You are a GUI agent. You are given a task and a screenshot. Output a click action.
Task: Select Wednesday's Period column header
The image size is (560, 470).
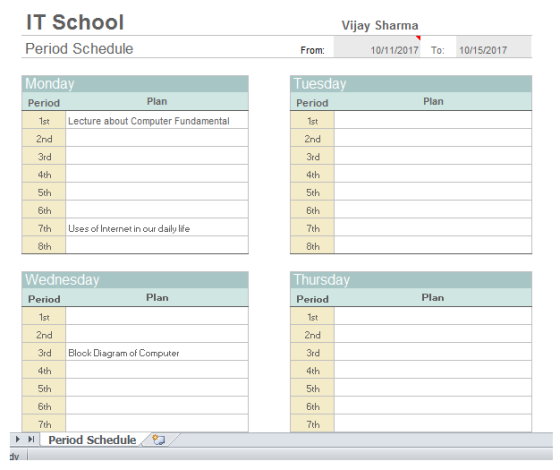point(44,299)
